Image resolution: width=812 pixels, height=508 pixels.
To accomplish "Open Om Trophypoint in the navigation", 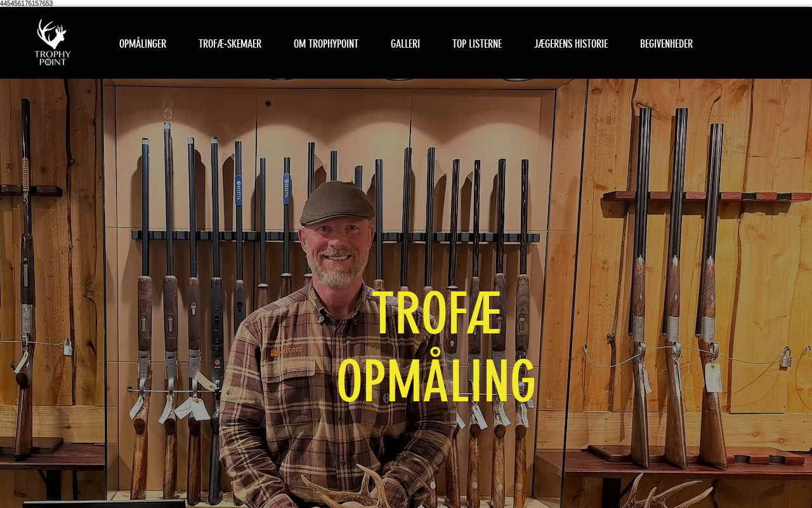I will click(x=326, y=44).
